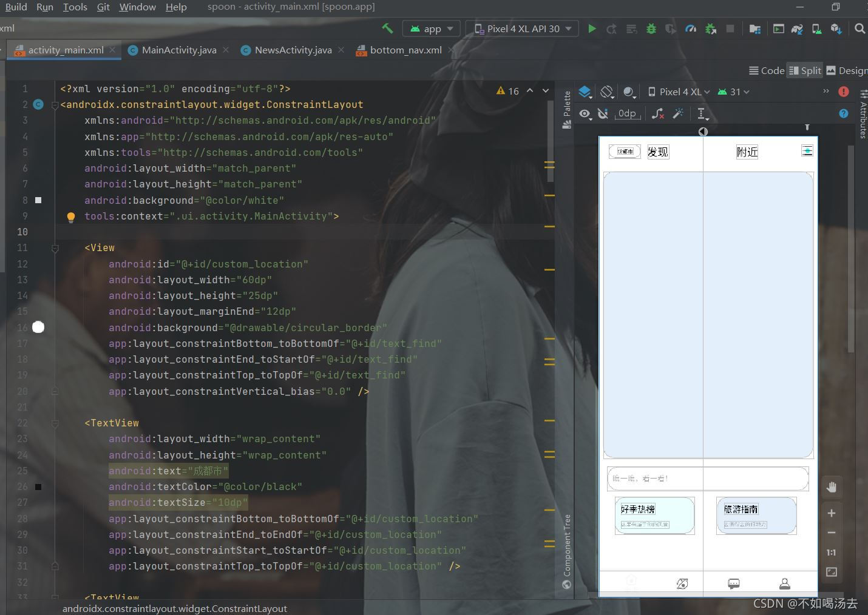868x615 pixels.
Task: Collapse the View element fold on line 11
Action: coord(55,248)
